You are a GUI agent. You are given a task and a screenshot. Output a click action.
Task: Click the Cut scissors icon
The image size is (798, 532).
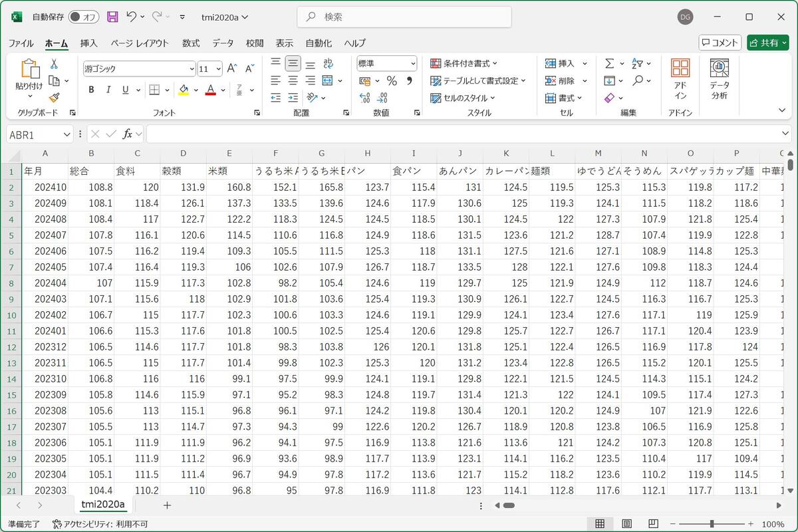(54, 64)
